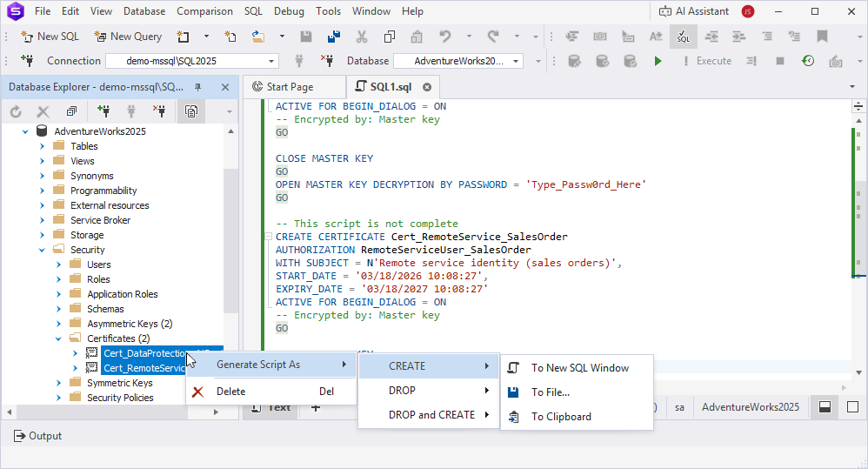Screen dimensions: 868x469
Task: Choose To File... option
Action: (x=577, y=392)
